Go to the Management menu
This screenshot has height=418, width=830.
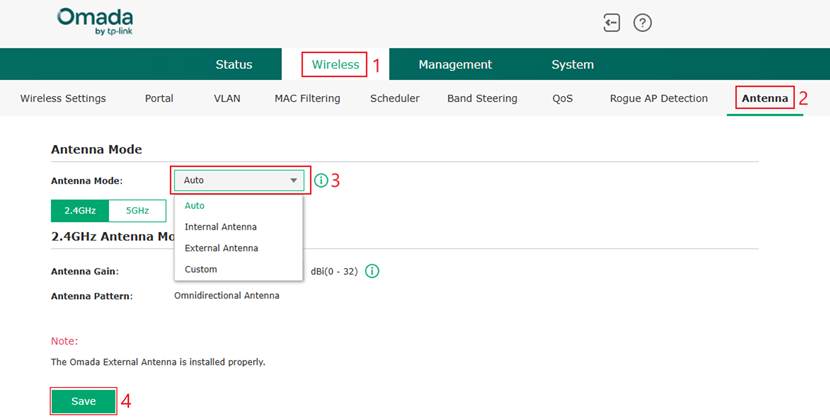tap(455, 65)
